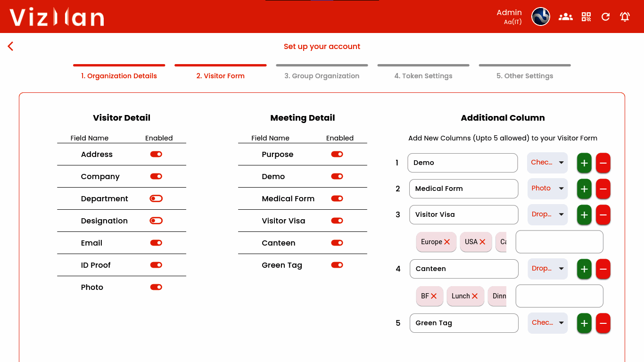The image size is (644, 362).
Task: Expand type dropdown for Visitor Visa column
Action: (547, 214)
